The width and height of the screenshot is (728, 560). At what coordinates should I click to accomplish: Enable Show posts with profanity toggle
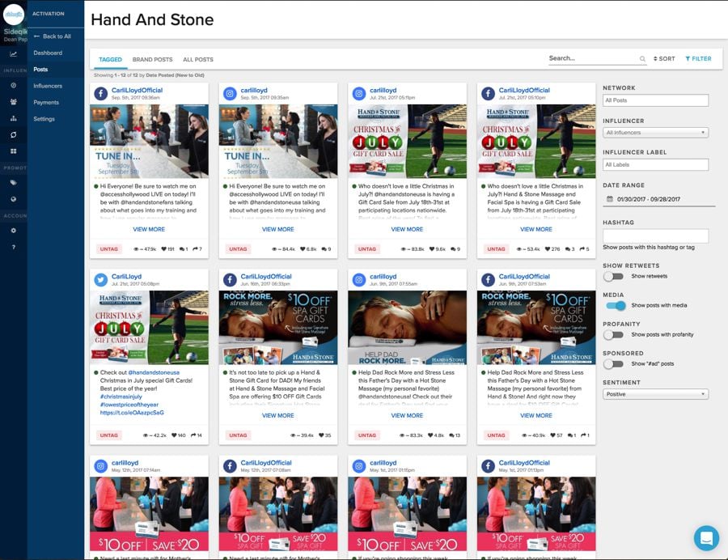click(x=613, y=335)
